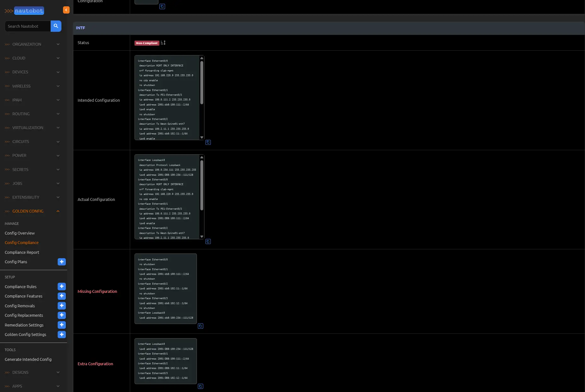This screenshot has width=585, height=392.
Task: Copy the Intended Configuration text
Action: (x=208, y=142)
